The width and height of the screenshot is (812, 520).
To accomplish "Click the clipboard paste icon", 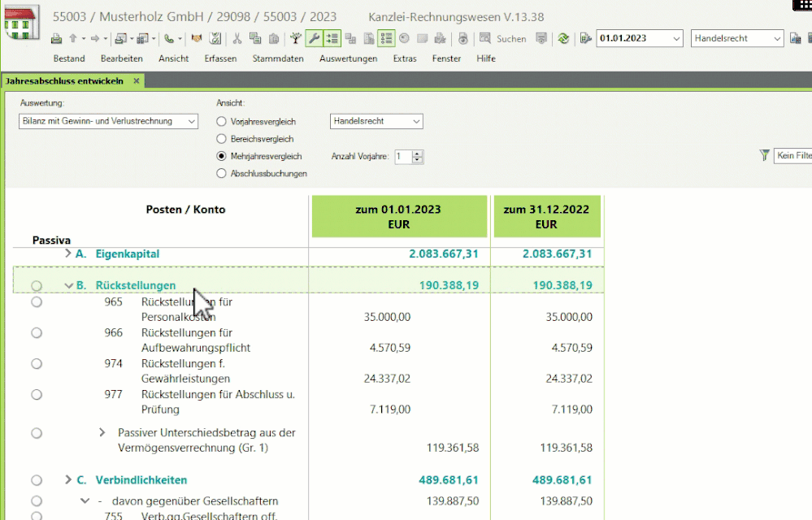I will coord(274,38).
